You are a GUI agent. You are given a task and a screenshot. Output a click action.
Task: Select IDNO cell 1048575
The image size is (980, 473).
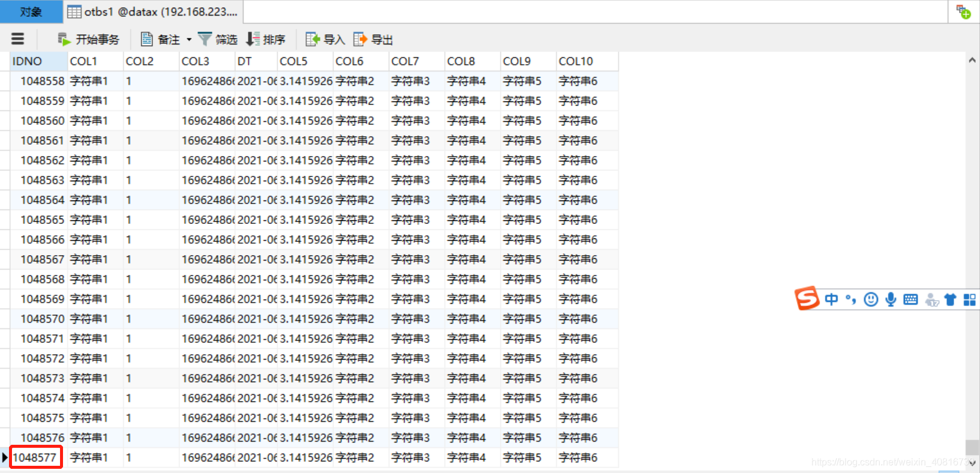(x=38, y=418)
